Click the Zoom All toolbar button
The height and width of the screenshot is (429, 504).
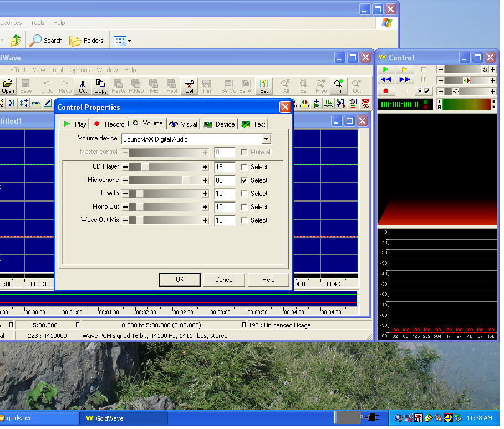286,86
